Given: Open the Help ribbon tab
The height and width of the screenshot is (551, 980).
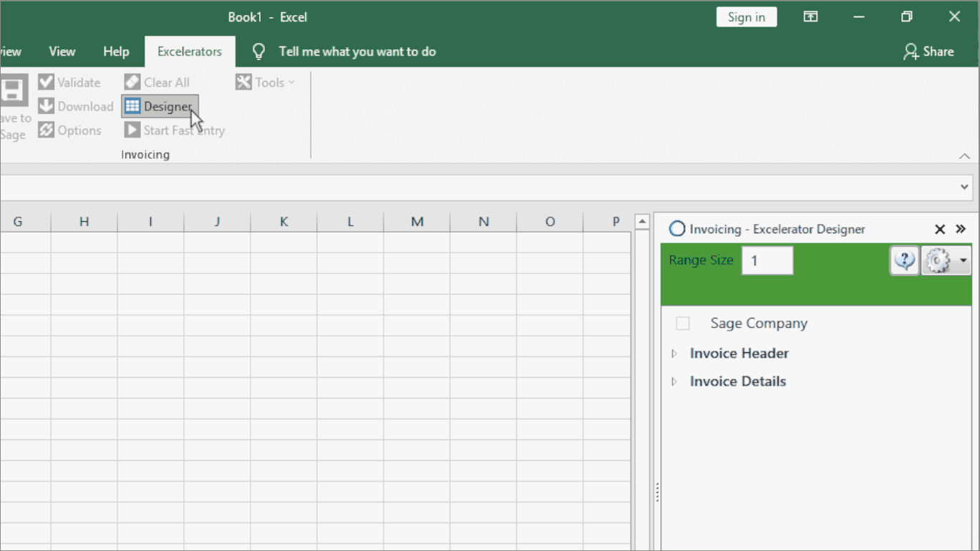Looking at the screenshot, I should (x=116, y=51).
